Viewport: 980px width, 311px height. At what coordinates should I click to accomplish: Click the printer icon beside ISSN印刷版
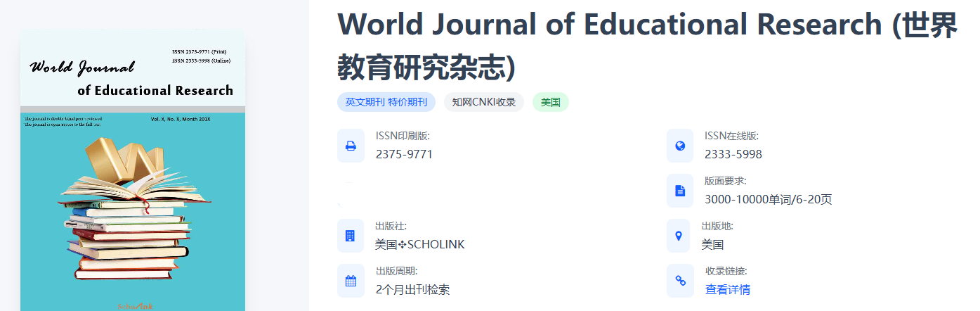click(x=351, y=146)
